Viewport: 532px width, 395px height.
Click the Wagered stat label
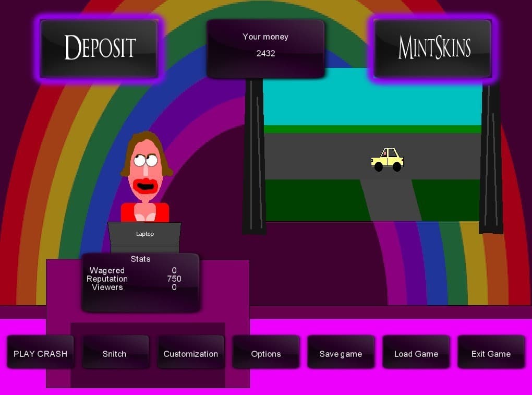pos(107,270)
